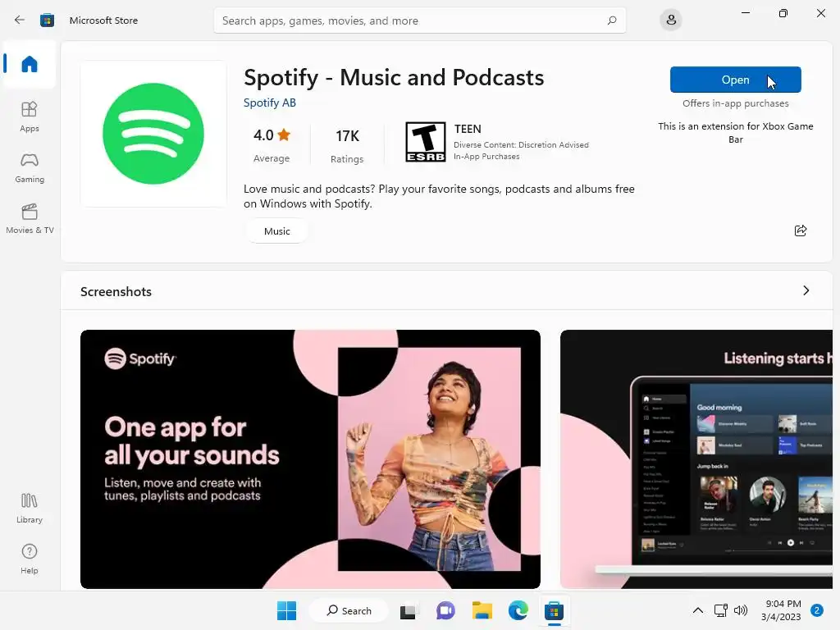Viewport: 840px width, 630px height.
Task: Click the 'Spotify - Music and Podcasts' title
Action: click(x=394, y=78)
